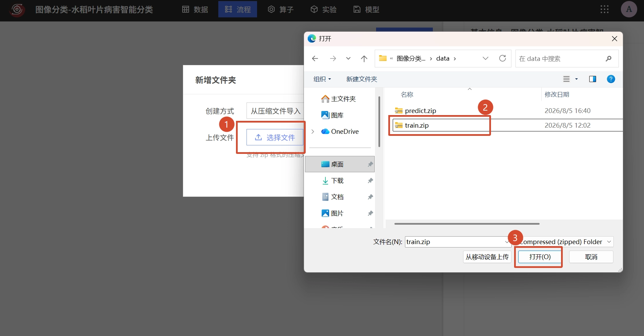Go up one folder level
Viewport: 644px width, 336px height.
pos(364,59)
